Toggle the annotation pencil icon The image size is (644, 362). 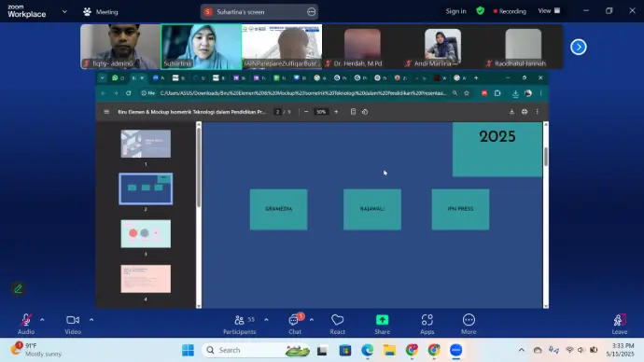point(18,289)
